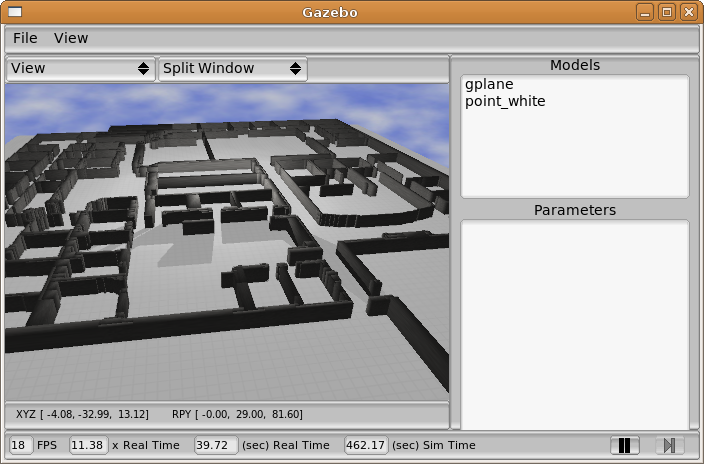Viewport: 704px width, 464px height.
Task: Open the Split Window dropdown
Action: pos(232,69)
